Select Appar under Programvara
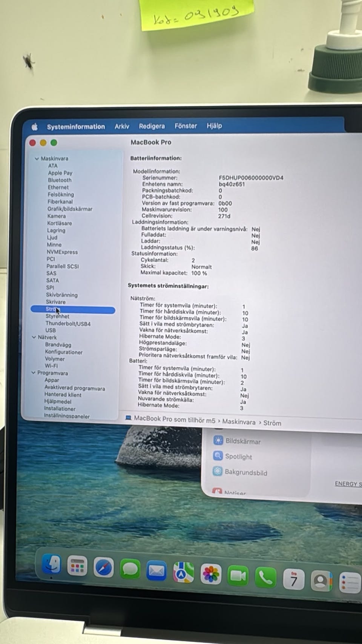The width and height of the screenshot is (362, 644). (x=52, y=380)
